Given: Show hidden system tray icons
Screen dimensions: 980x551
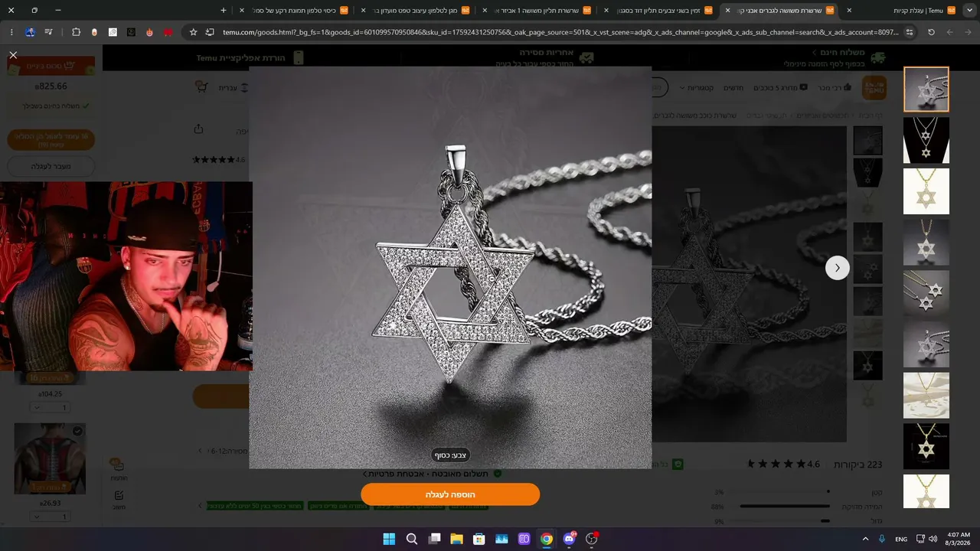Looking at the screenshot, I should click(x=866, y=539).
